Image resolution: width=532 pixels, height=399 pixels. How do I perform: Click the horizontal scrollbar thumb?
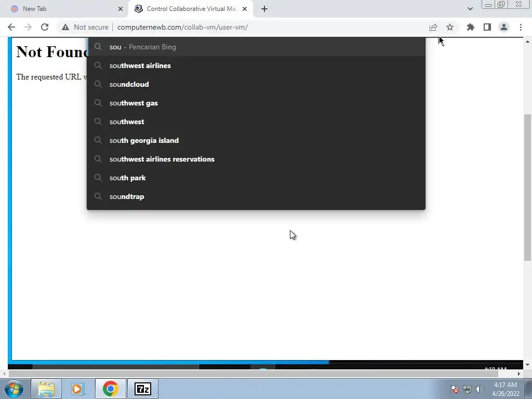click(x=254, y=374)
